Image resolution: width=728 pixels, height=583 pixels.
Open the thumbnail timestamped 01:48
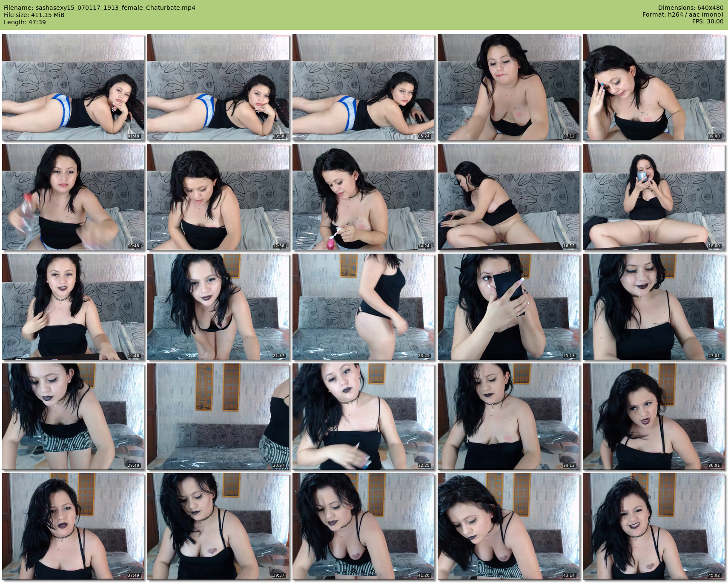click(x=73, y=87)
